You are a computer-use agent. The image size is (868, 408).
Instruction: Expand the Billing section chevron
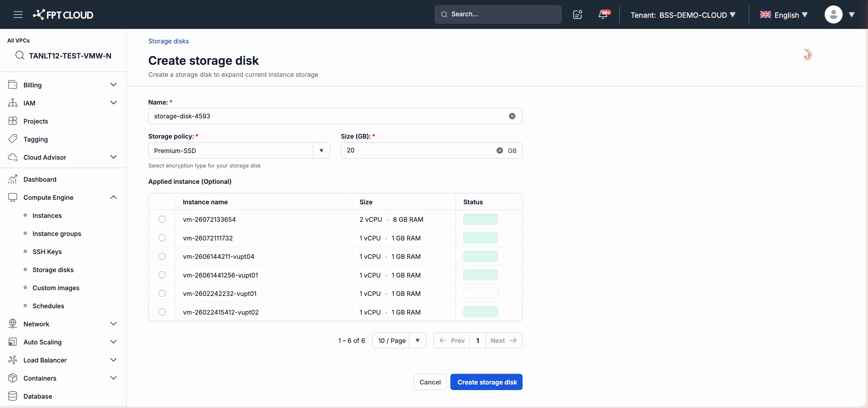click(x=114, y=85)
